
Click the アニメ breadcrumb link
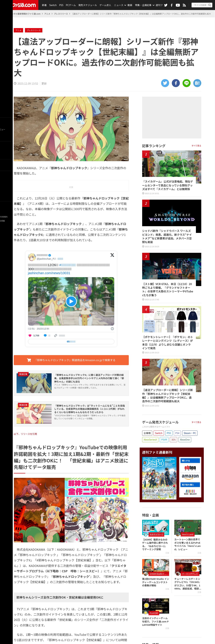[47, 14]
